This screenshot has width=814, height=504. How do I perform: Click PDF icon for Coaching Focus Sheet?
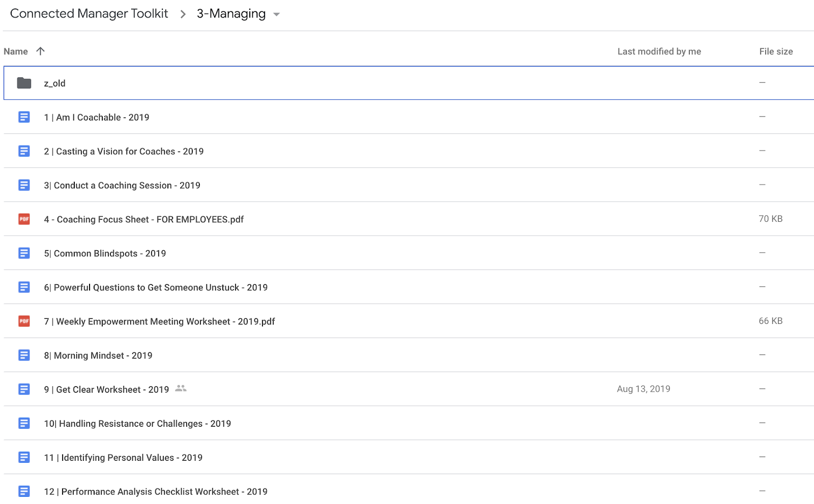(24, 219)
